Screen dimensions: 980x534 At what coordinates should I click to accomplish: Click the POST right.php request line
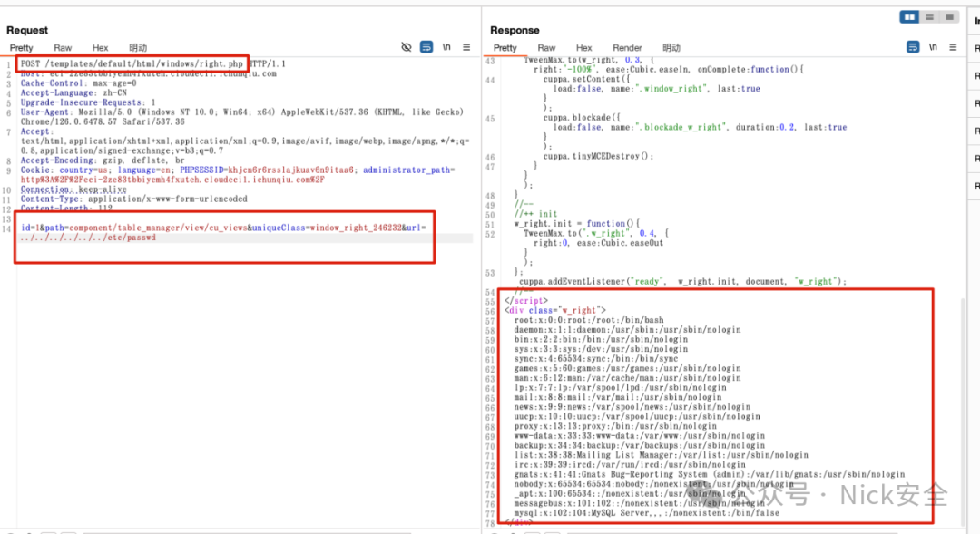(153, 63)
